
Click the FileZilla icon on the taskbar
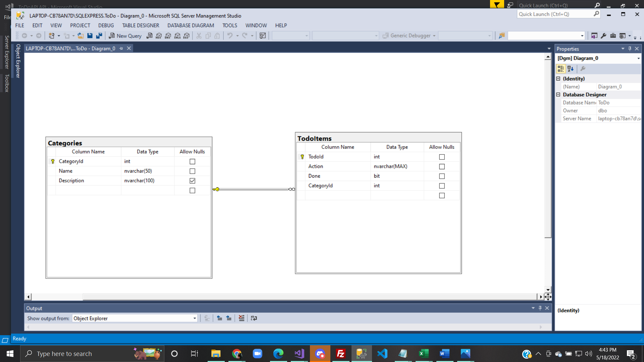point(340,354)
